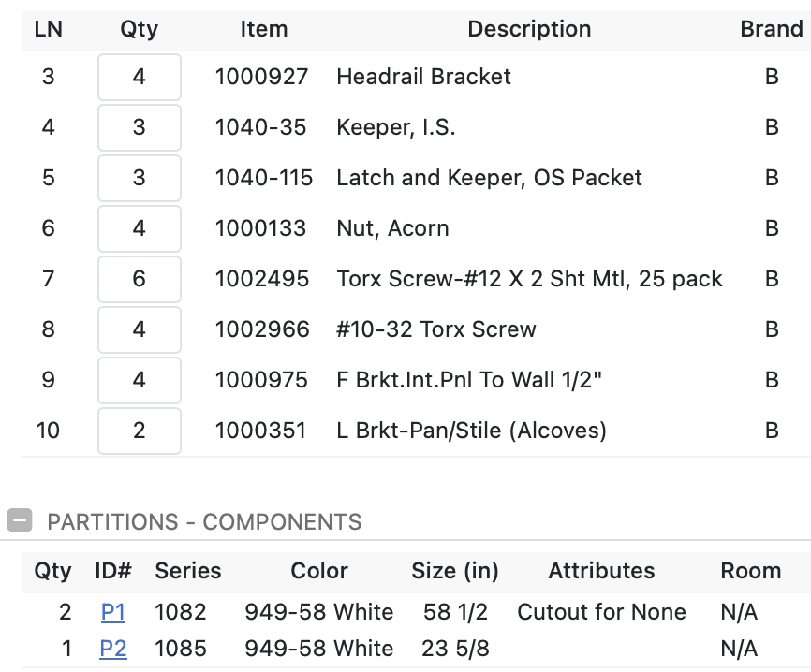Click the Item column header

264,29
